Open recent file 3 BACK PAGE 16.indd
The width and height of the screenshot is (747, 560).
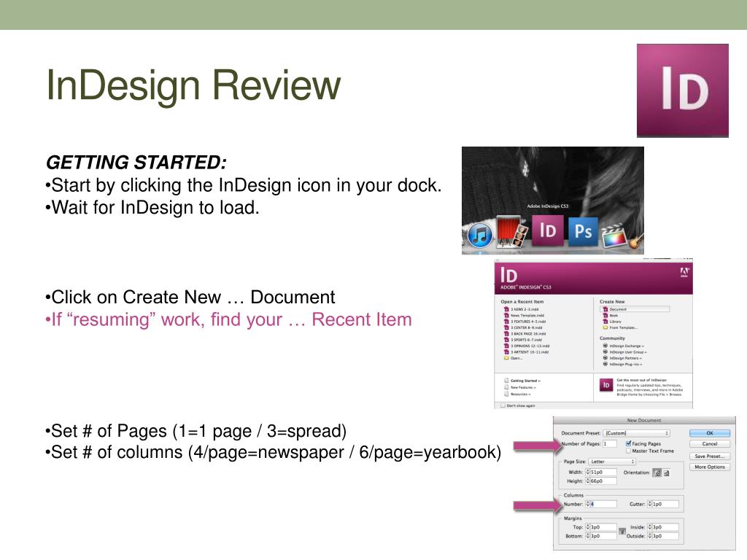pyautogui.click(x=525, y=334)
